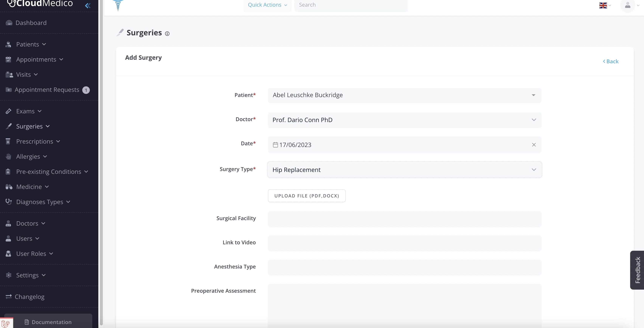Image resolution: width=644 pixels, height=328 pixels.
Task: Expand the Users menu chevron
Action: [x=37, y=239]
